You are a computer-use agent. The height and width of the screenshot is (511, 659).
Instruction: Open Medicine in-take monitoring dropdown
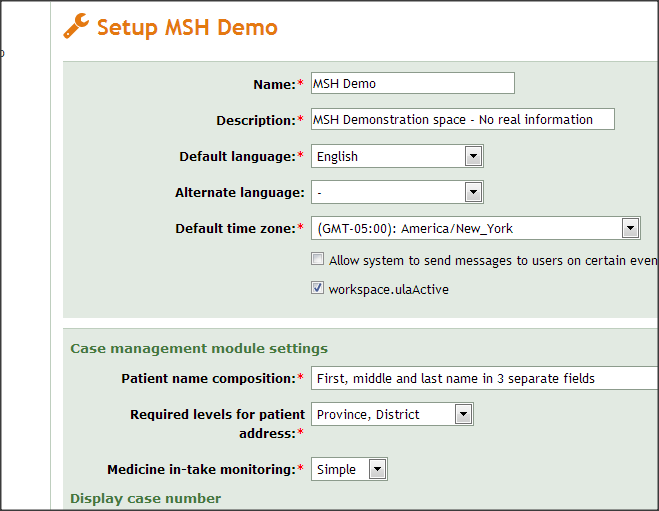click(349, 469)
